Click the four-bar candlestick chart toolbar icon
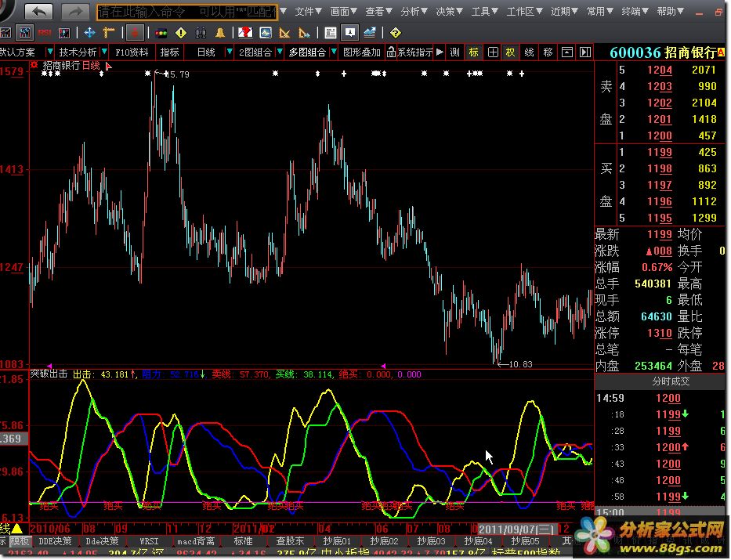731x560 pixels. click(x=24, y=33)
